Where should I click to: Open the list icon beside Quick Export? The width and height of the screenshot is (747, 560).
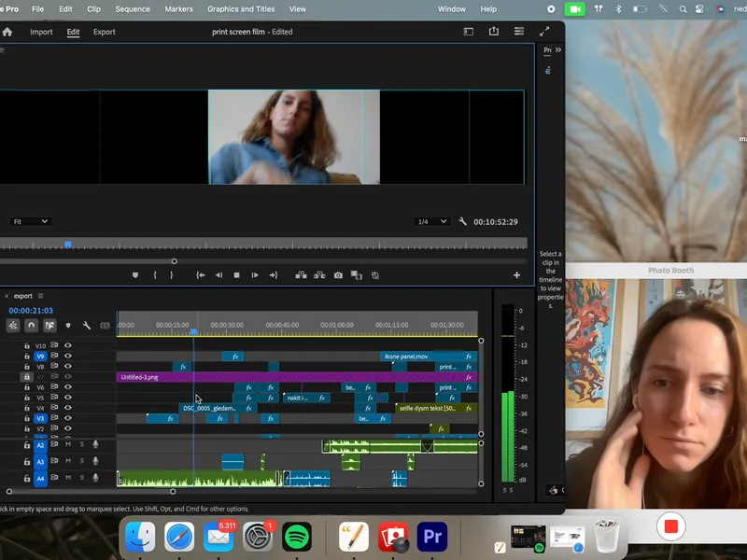point(519,32)
